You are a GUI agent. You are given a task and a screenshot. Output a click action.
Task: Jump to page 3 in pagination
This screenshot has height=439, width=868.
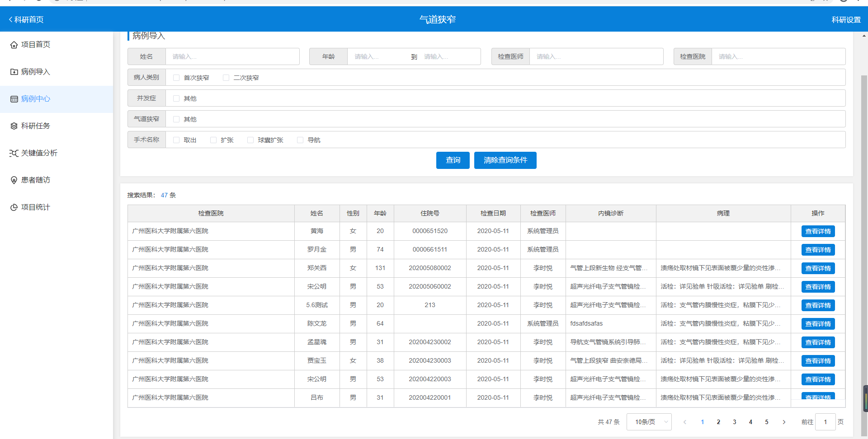tap(735, 422)
